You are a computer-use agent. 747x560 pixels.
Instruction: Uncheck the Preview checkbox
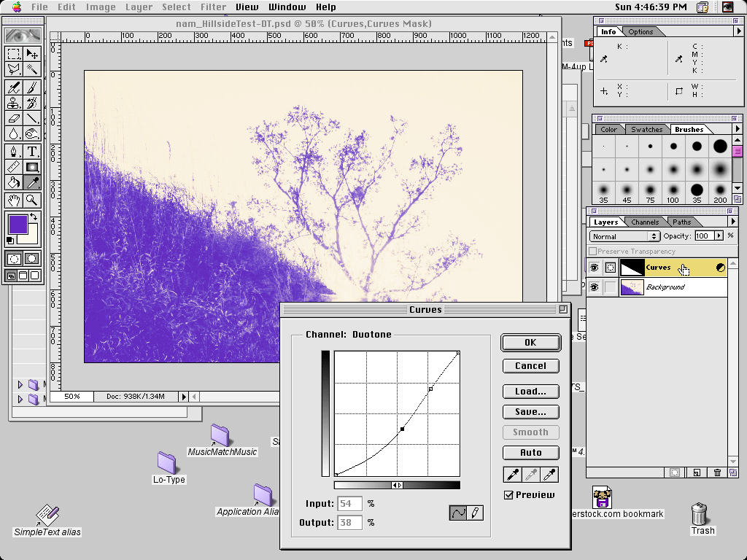(509, 495)
